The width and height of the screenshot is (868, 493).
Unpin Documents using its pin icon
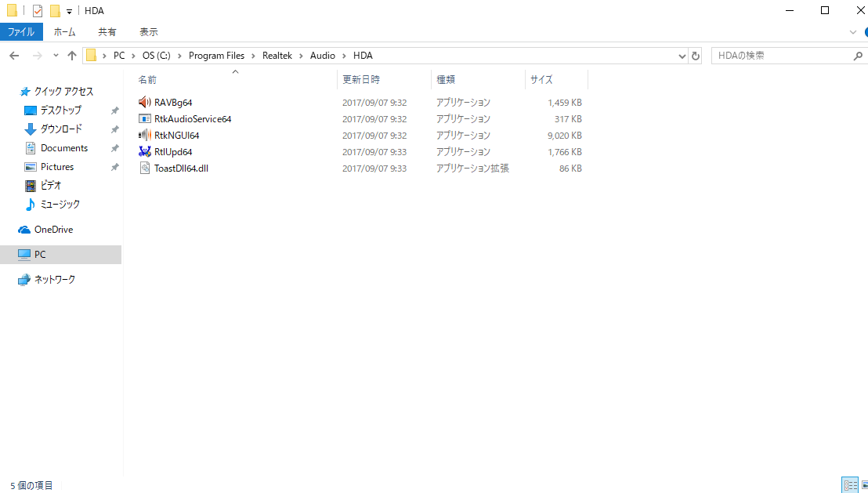[114, 148]
